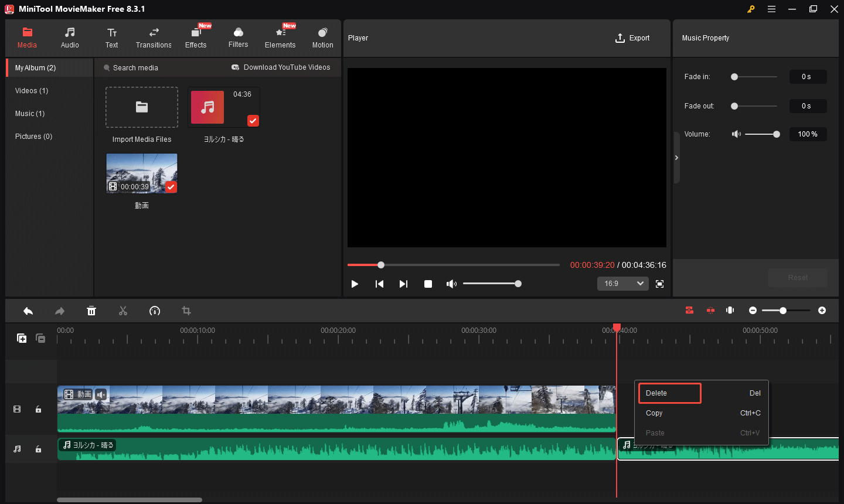This screenshot has height=504, width=844.
Task: Toggle full screen preview in player
Action: (659, 284)
